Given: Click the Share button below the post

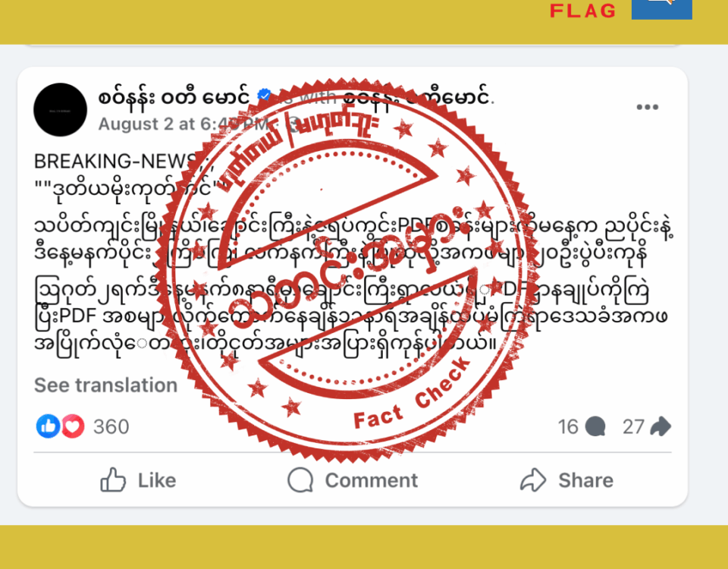Looking at the screenshot, I should pos(567,479).
